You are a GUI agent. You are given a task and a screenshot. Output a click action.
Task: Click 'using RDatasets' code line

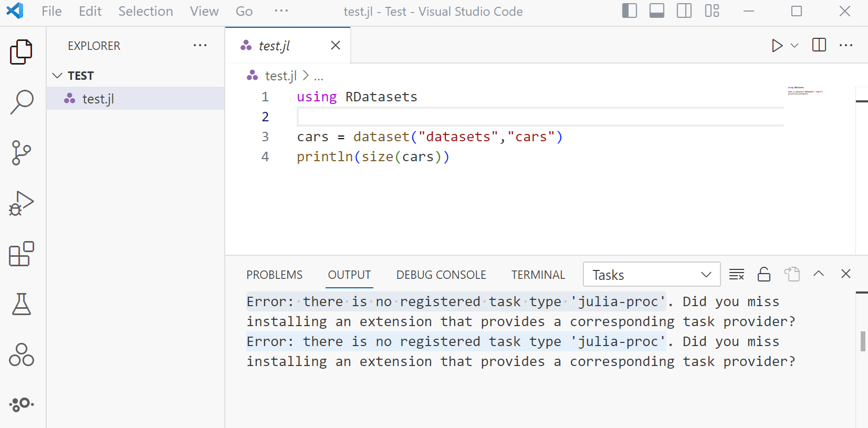357,97
